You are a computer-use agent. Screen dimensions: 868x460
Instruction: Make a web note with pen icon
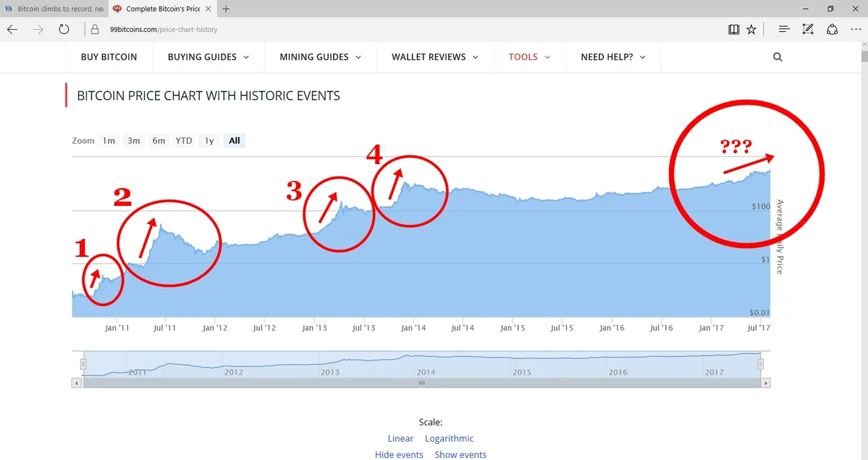[808, 29]
